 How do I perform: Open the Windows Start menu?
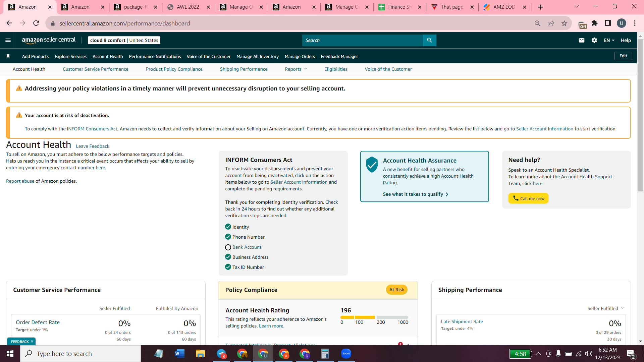[10, 354]
